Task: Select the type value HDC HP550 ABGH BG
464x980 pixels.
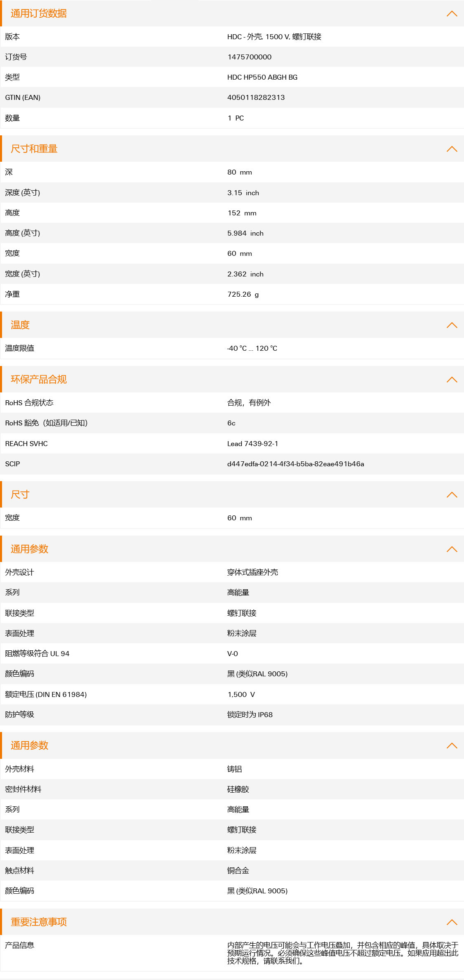Action: (x=262, y=77)
